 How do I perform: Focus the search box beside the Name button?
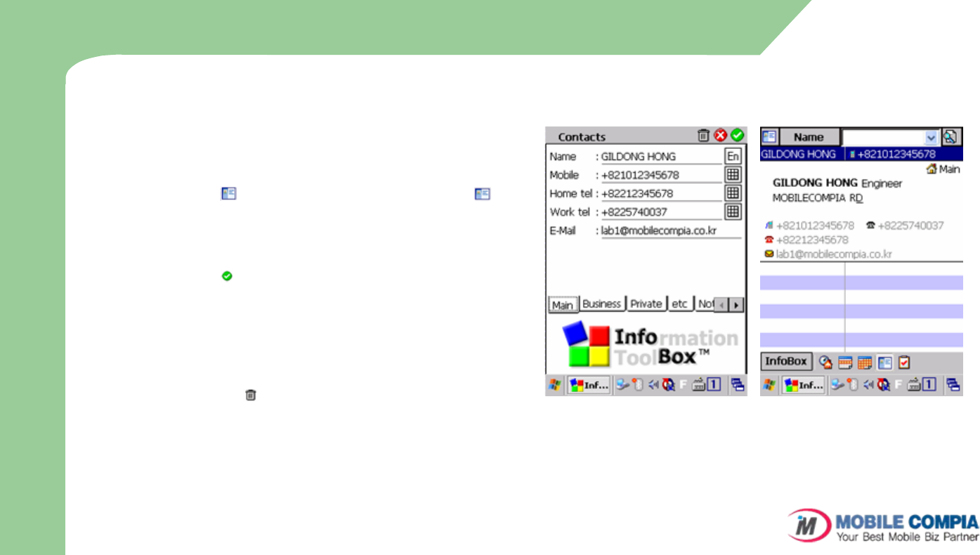(x=883, y=136)
